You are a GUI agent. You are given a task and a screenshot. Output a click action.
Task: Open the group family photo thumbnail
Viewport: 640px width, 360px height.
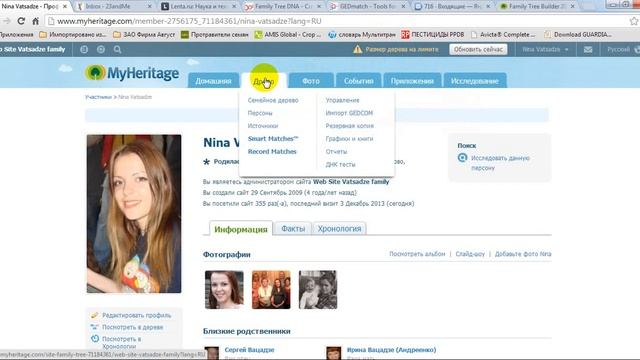pos(271,290)
